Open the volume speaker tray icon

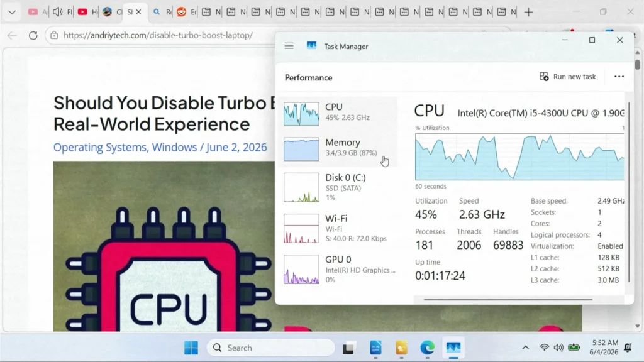(558, 348)
